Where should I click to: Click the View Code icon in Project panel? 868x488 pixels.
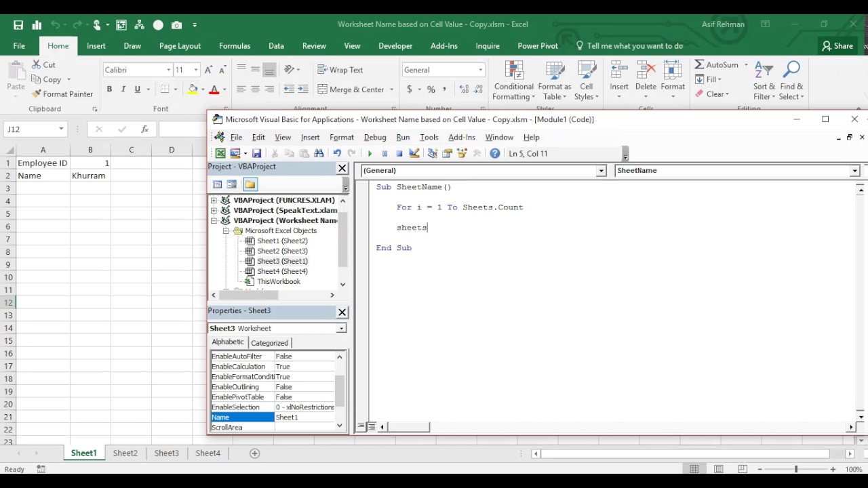point(218,184)
